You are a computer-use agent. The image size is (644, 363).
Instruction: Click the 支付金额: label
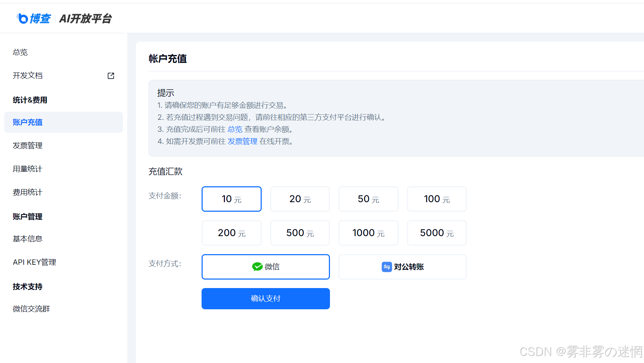[x=165, y=196]
